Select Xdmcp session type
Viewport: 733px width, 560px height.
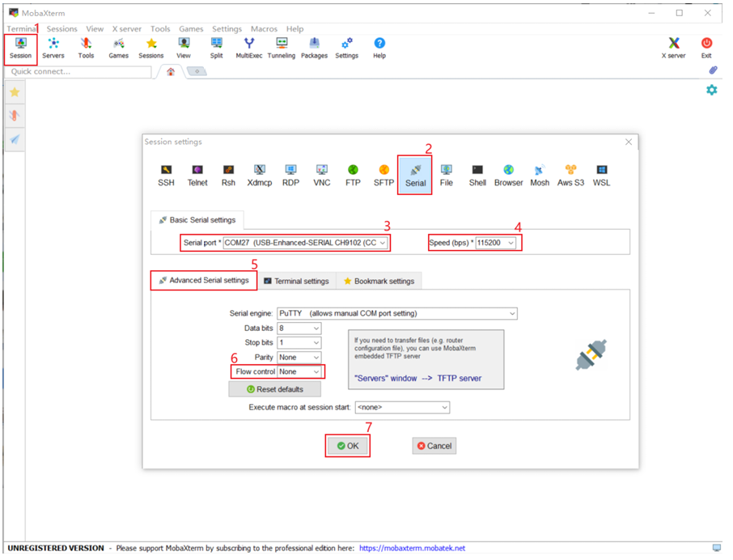260,176
